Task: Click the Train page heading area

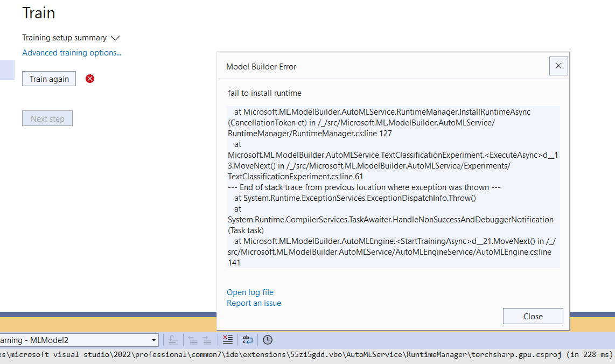Action: pos(38,13)
